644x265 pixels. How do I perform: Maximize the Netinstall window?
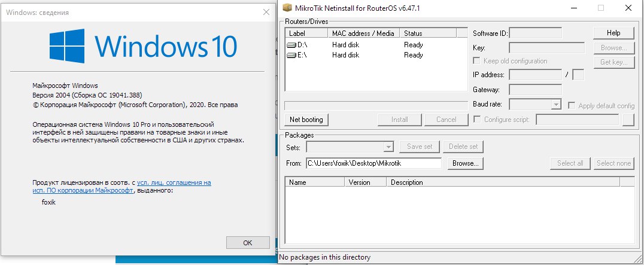point(601,8)
